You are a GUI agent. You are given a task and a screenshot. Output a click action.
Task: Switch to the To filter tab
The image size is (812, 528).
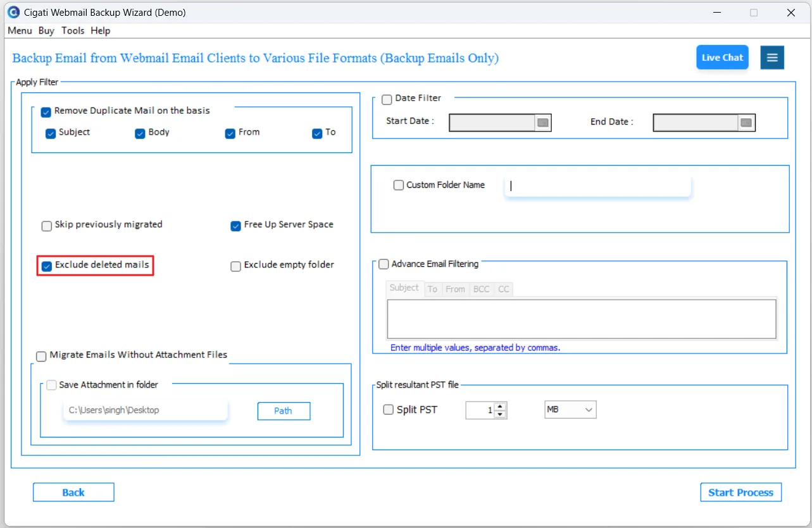[x=432, y=289]
